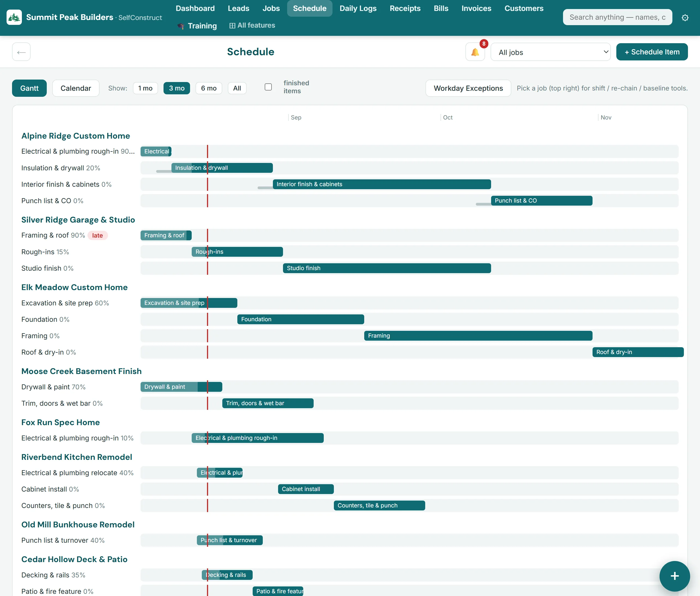700x596 pixels.
Task: Open Workday Exceptions
Action: tap(468, 88)
